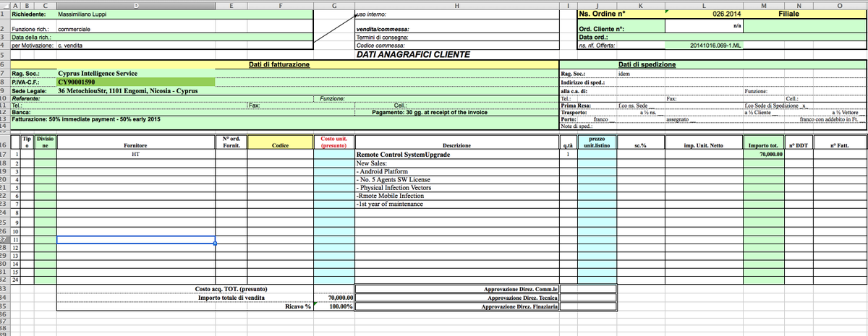Select '-1st year of maintenance' cell
The image size is (868, 336).
(x=457, y=204)
